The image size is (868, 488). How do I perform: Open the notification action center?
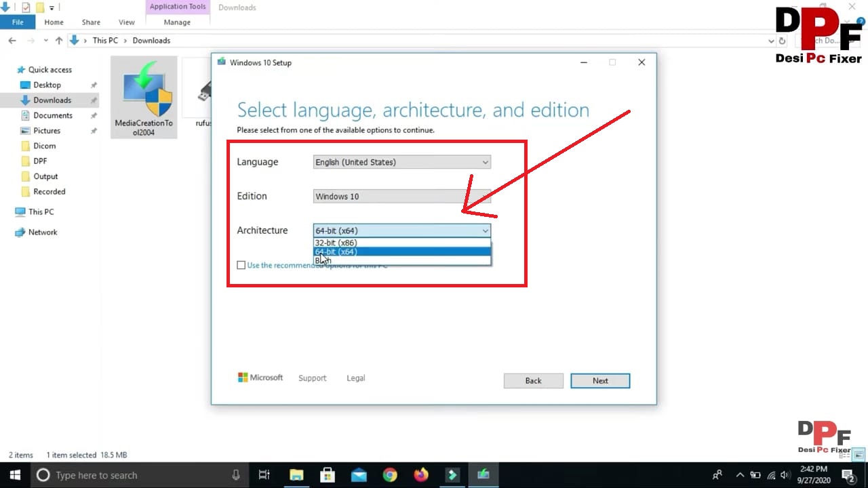(x=848, y=475)
